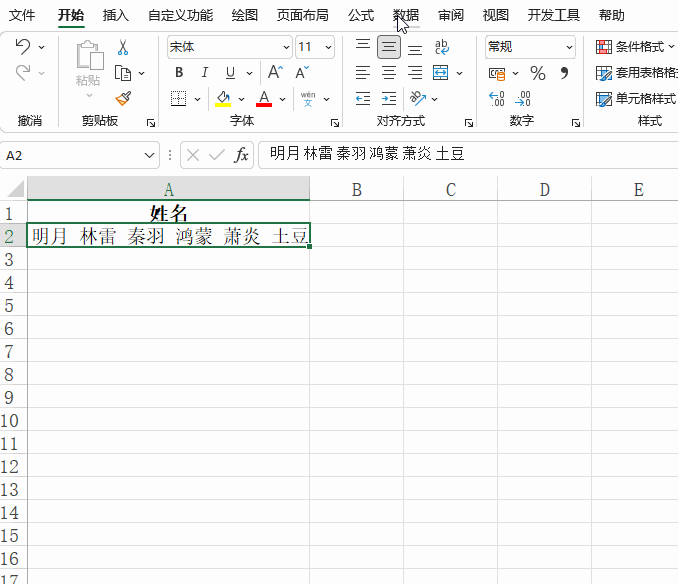This screenshot has width=678, height=584.
Task: Apply comma style
Action: click(564, 73)
